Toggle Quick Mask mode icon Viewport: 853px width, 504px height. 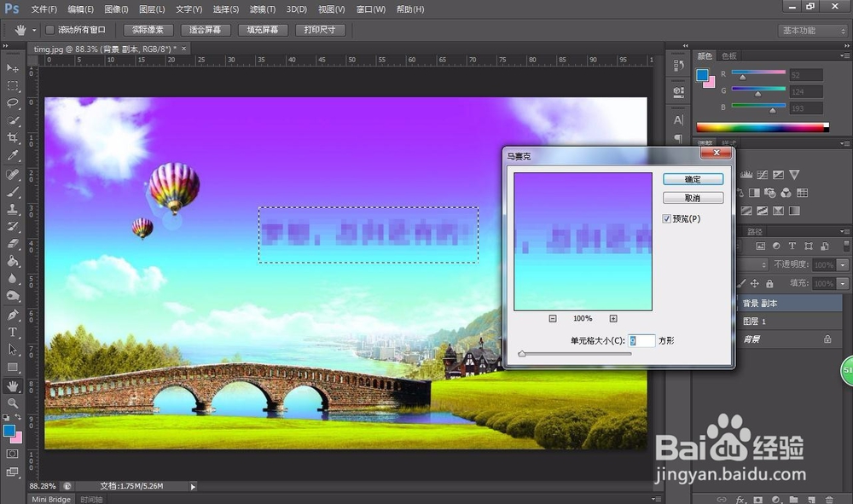click(x=13, y=454)
